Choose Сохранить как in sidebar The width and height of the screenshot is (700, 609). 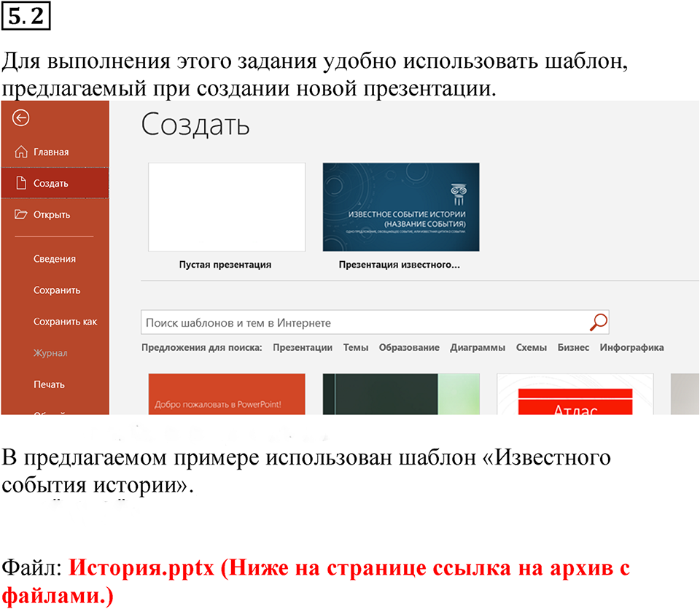click(x=65, y=322)
